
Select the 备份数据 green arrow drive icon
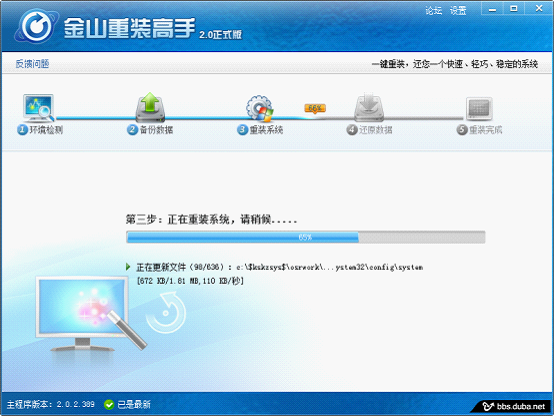[151, 107]
